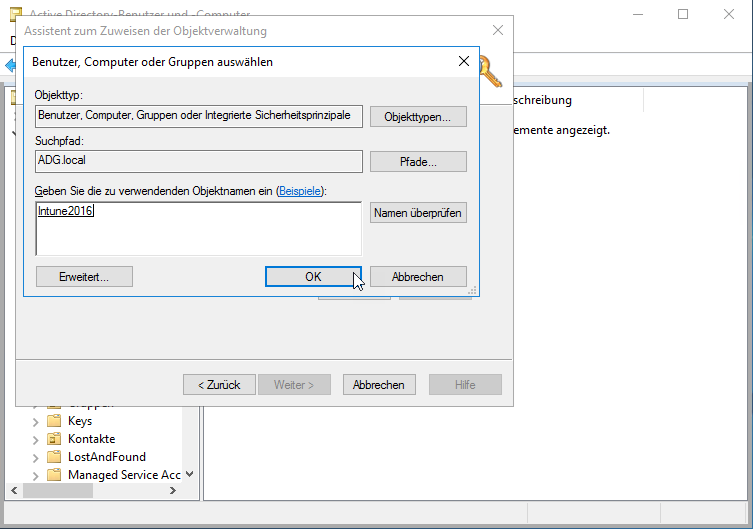This screenshot has height=529, width=753.
Task: Open the Pfade location picker
Action: (x=418, y=162)
